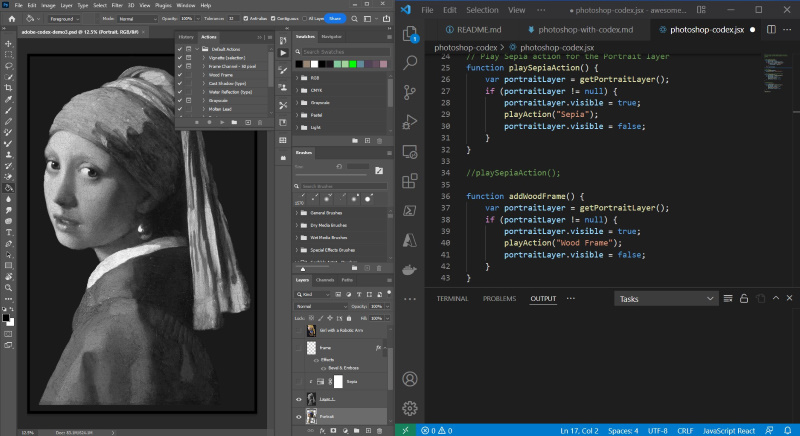Open VS Code Explorer icon
The height and width of the screenshot is (436, 800).
coord(410,34)
